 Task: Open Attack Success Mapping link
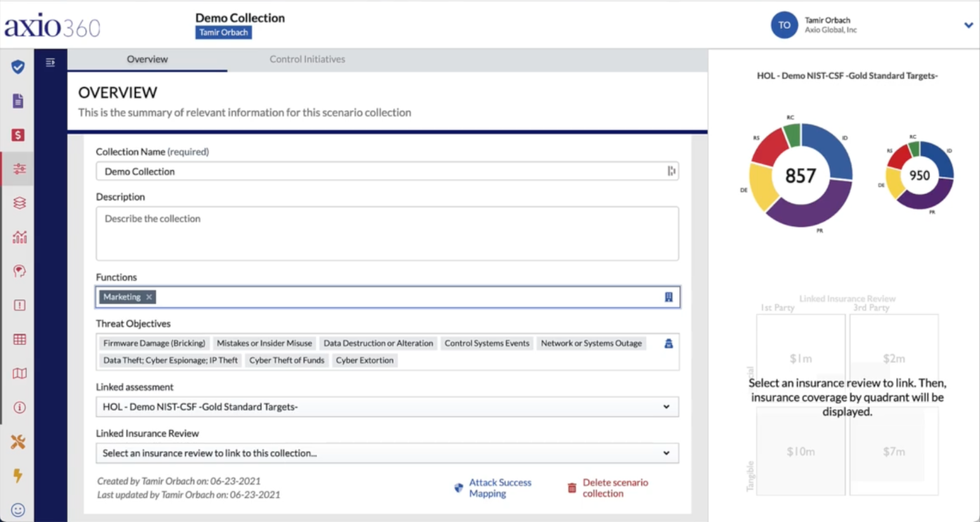[501, 488]
